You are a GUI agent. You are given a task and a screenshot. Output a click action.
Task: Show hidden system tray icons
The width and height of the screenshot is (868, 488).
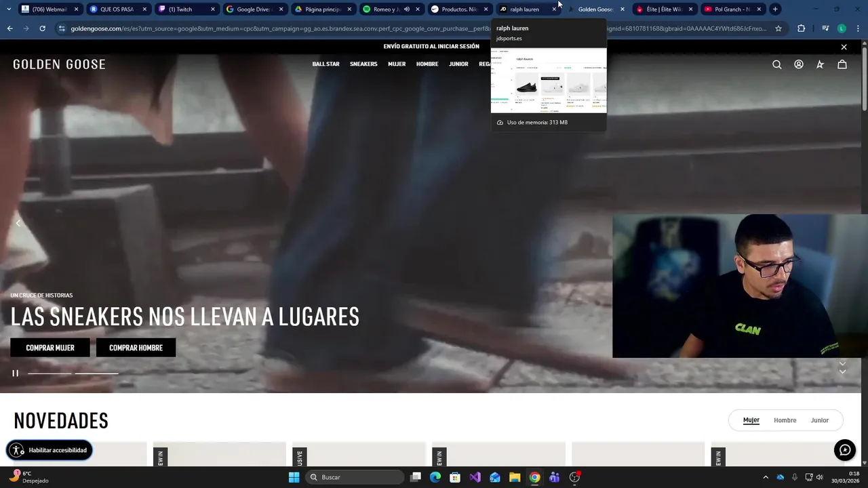tap(766, 477)
